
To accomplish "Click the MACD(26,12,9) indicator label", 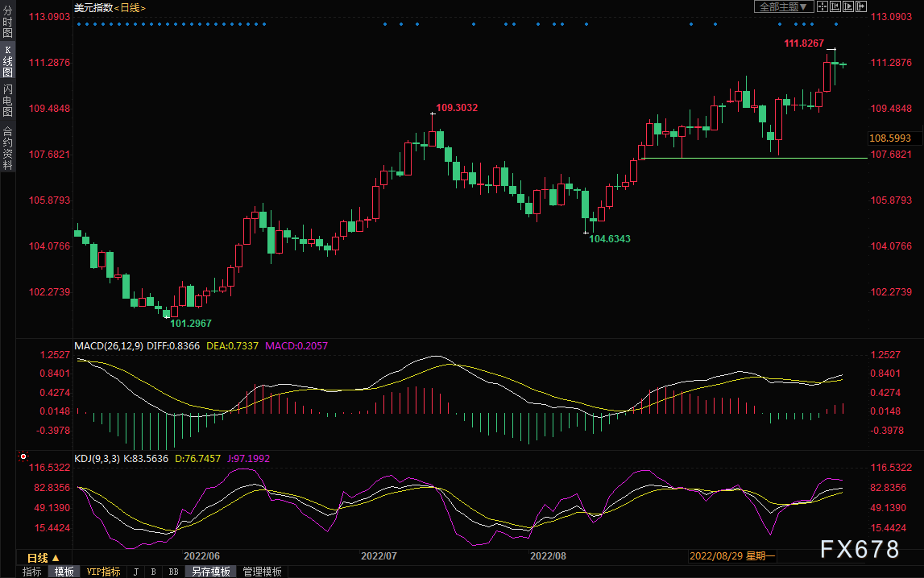I will pyautogui.click(x=109, y=346).
